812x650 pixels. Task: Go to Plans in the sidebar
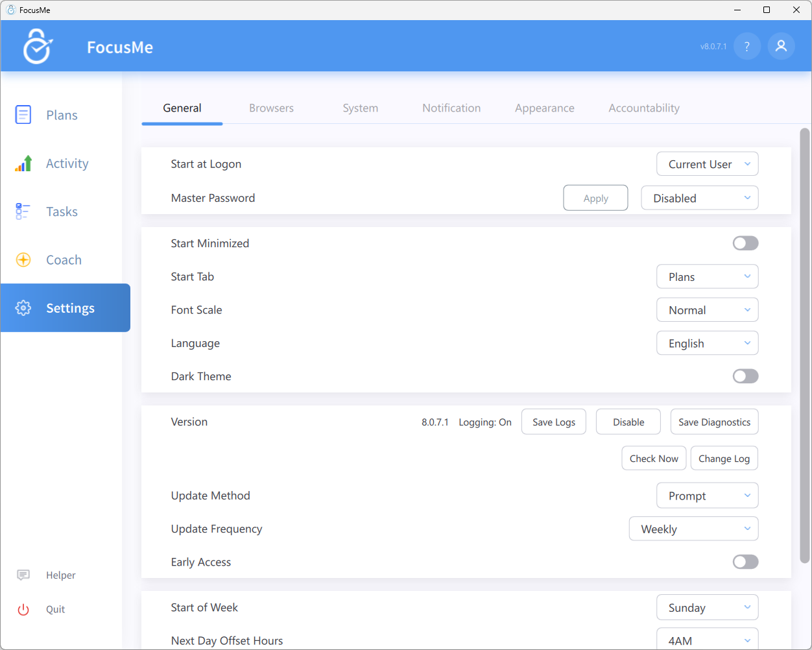(61, 115)
